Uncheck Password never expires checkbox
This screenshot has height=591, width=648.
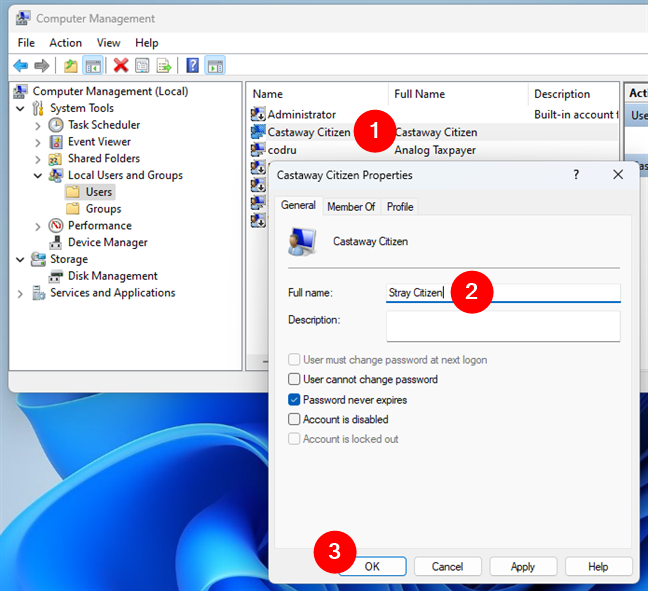pyautogui.click(x=294, y=399)
